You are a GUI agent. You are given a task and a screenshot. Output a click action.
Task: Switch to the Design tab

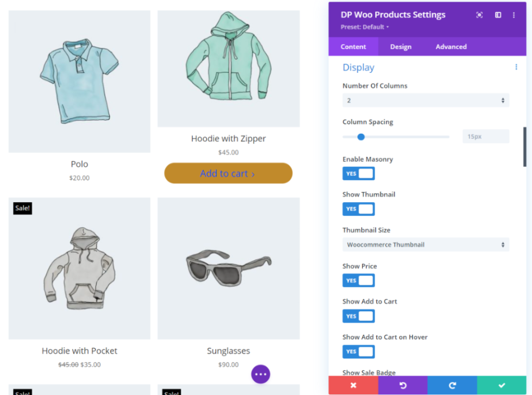(401, 47)
